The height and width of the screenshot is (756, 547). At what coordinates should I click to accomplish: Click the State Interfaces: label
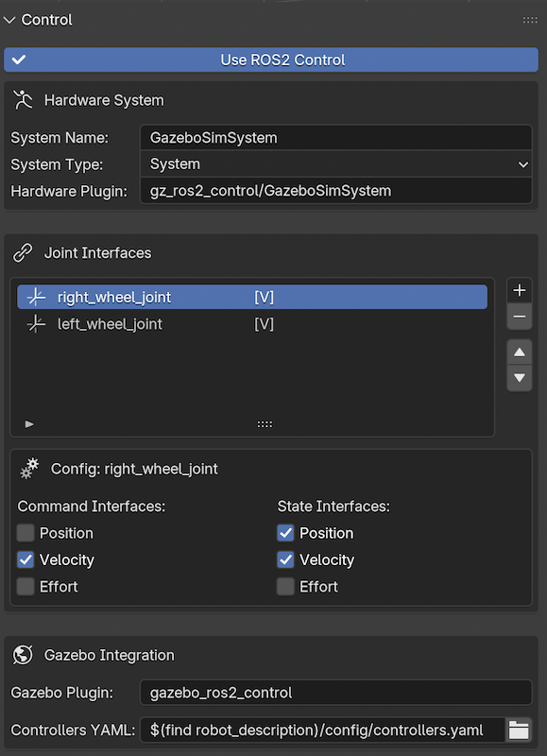(333, 507)
